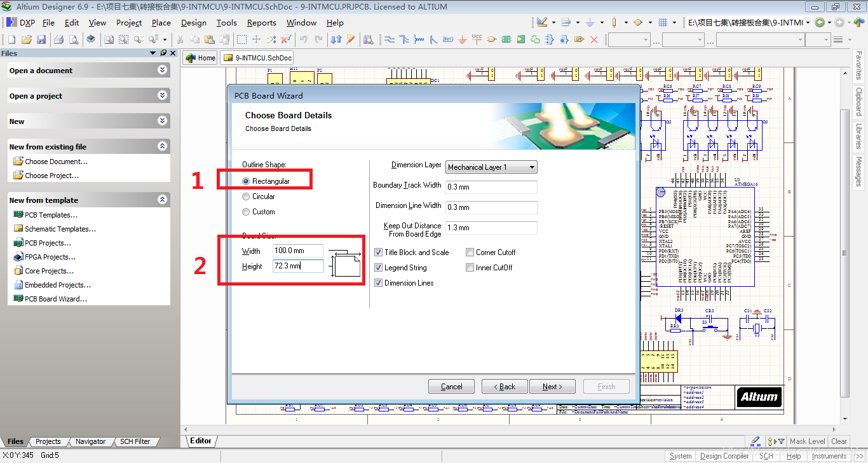Image resolution: width=868 pixels, height=463 pixels.
Task: Collapse New from template section
Action: coord(163,200)
